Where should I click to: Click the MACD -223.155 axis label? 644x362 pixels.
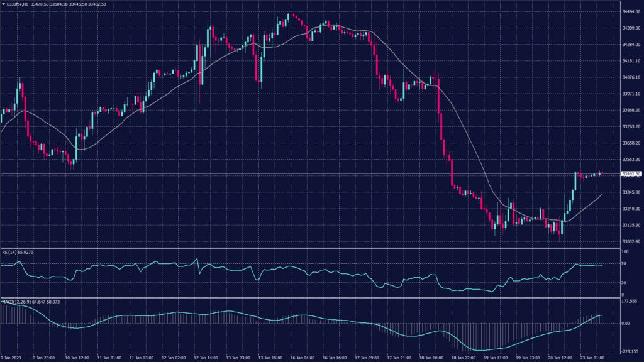click(x=630, y=352)
